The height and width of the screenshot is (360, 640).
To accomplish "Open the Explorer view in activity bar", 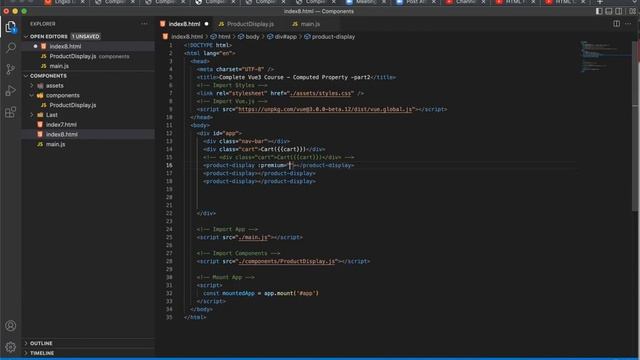I will click(x=11, y=27).
